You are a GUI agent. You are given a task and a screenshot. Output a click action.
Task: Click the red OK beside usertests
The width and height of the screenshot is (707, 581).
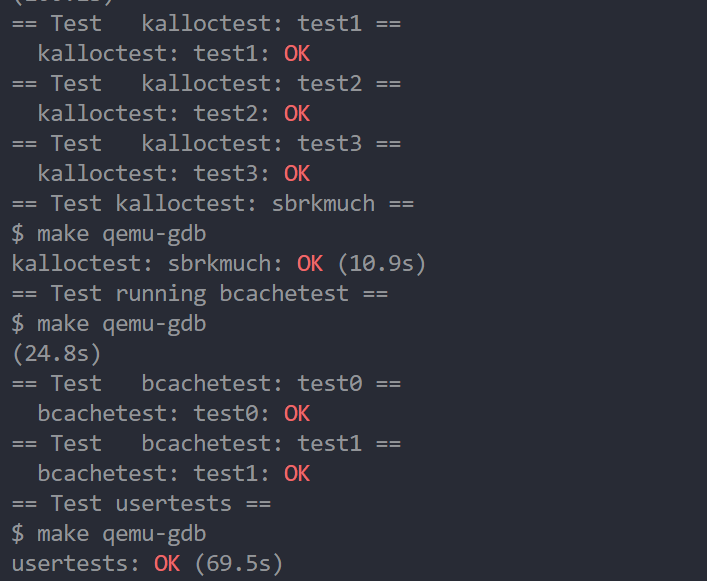tap(167, 564)
